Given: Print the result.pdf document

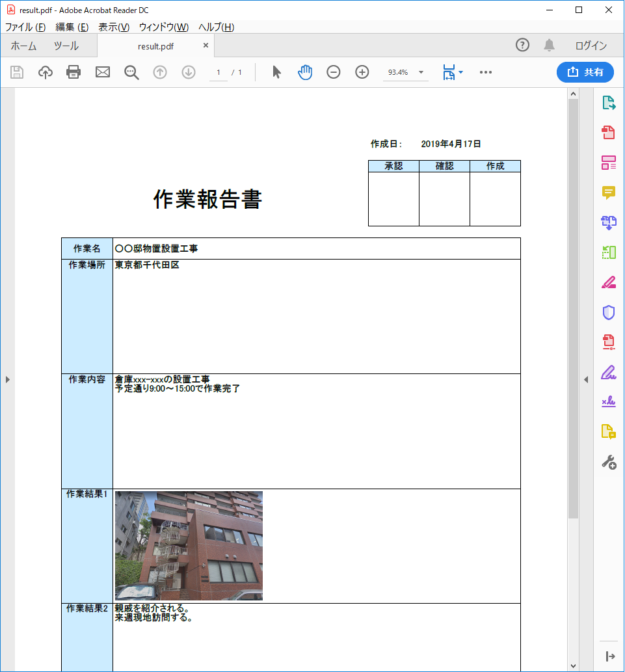Looking at the screenshot, I should click(73, 72).
